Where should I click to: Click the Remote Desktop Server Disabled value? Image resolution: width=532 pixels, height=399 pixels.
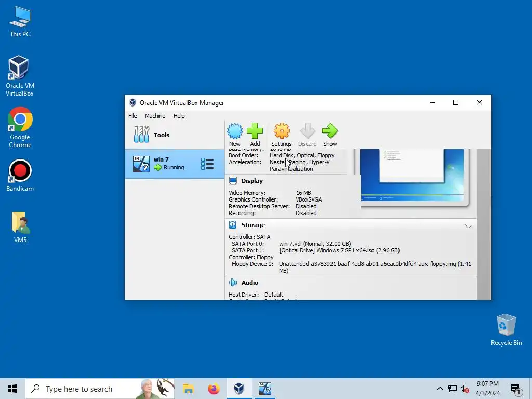306,206
